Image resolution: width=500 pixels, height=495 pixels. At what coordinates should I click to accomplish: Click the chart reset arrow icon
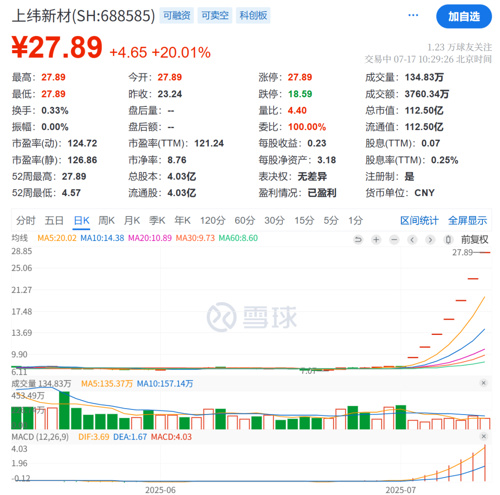tap(358, 239)
